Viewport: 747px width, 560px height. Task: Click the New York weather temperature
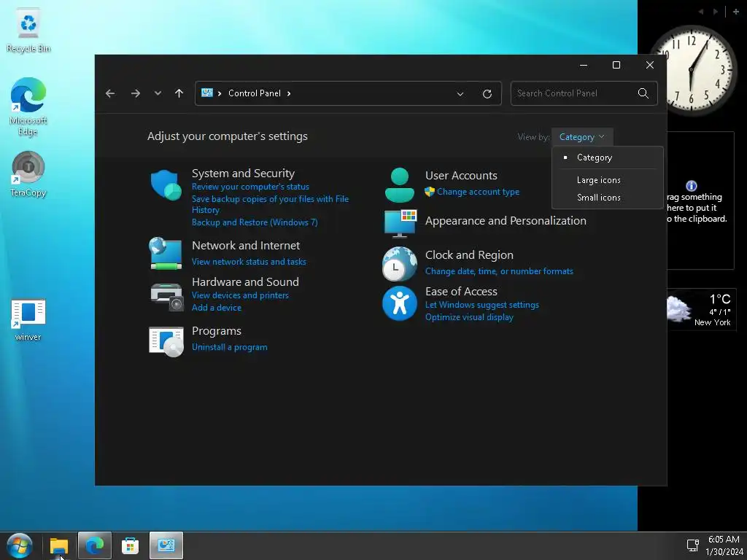tap(720, 299)
